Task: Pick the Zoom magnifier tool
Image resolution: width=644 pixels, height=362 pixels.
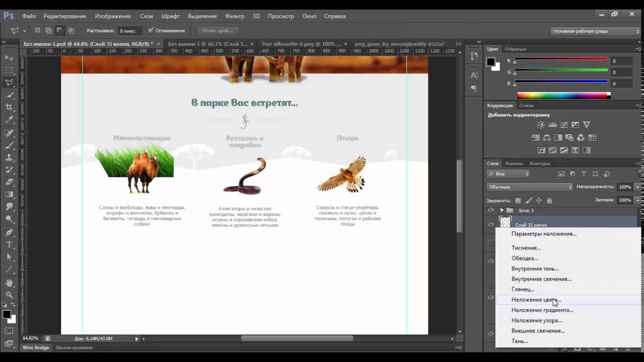Action: coord(9,295)
